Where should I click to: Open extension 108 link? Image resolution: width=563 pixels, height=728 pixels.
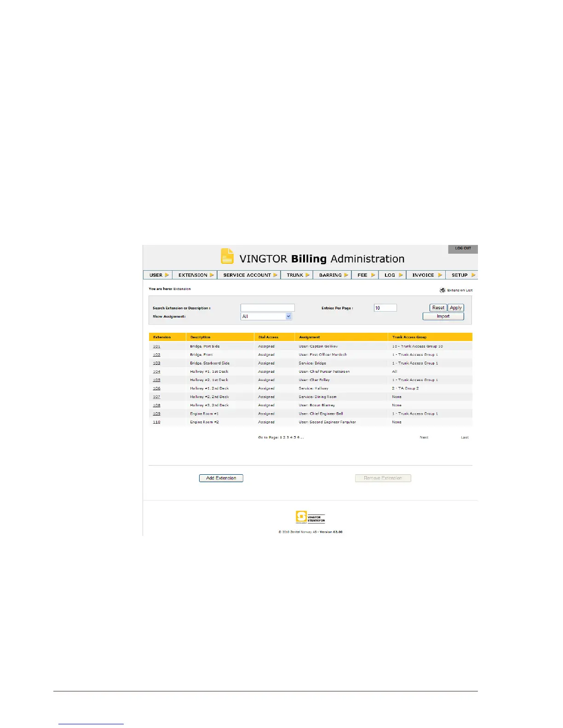click(157, 405)
